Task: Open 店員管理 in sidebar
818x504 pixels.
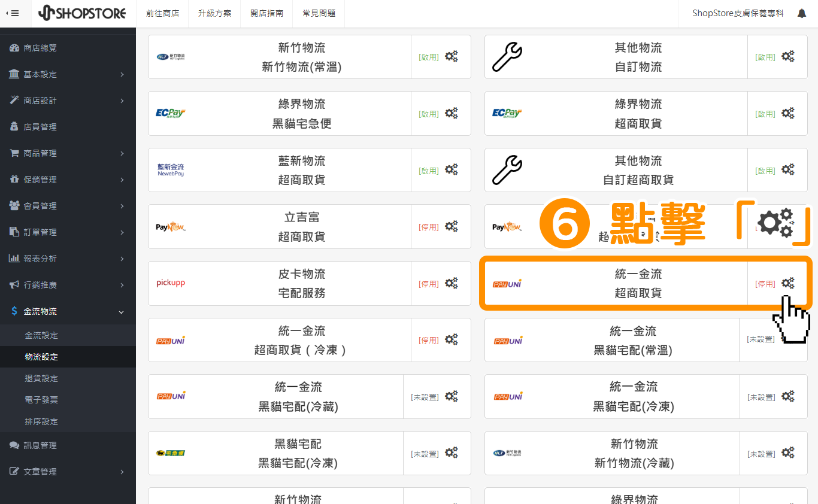Action: coord(68,127)
